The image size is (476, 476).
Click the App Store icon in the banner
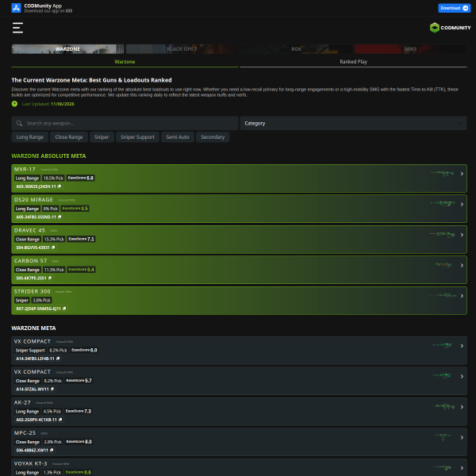pos(16,8)
